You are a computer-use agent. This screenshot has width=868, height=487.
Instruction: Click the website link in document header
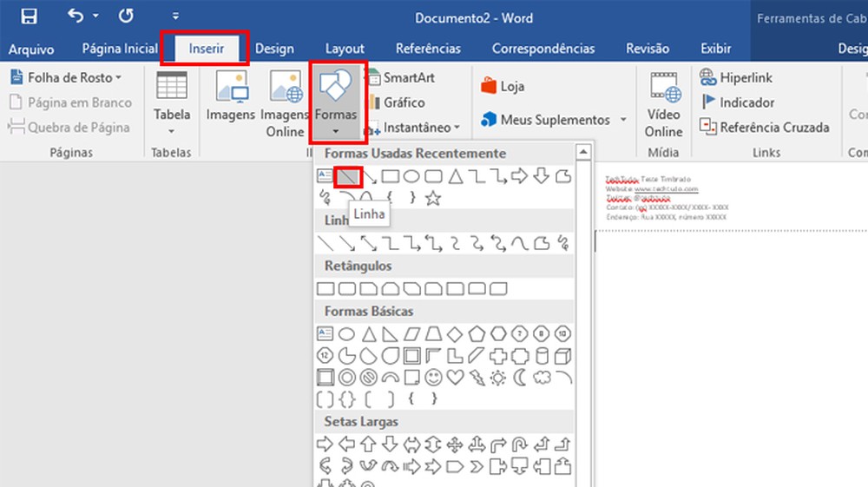[664, 188]
